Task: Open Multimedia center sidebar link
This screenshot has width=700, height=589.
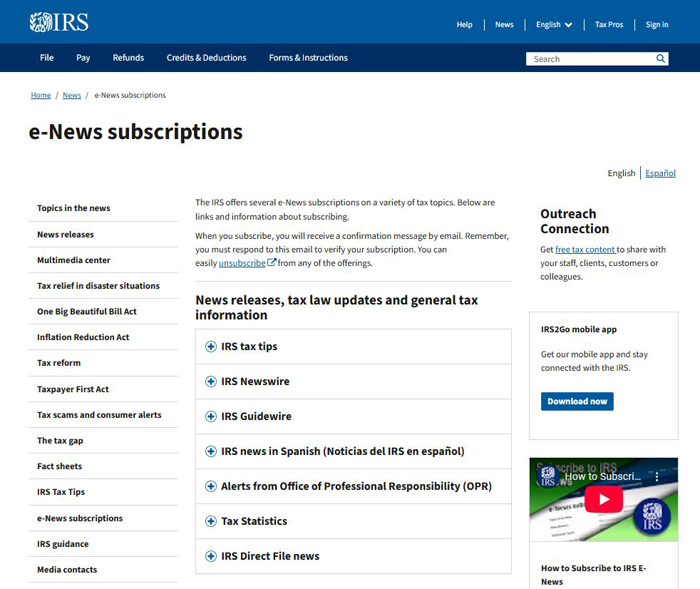Action: [74, 260]
